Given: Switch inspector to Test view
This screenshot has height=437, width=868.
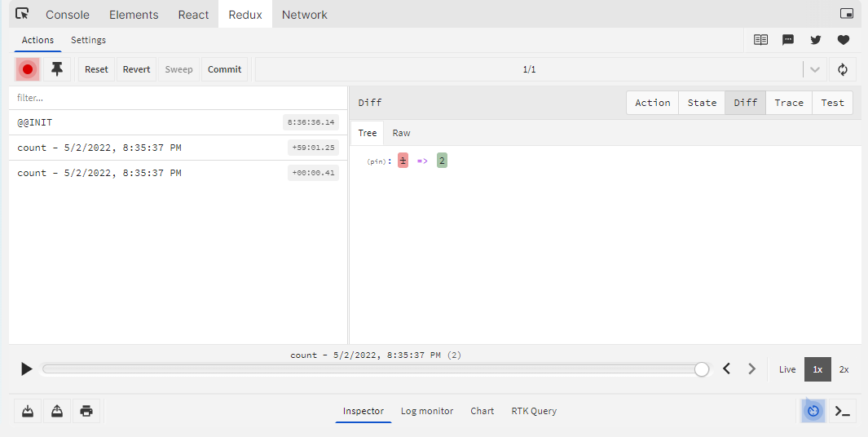Looking at the screenshot, I should click(832, 103).
